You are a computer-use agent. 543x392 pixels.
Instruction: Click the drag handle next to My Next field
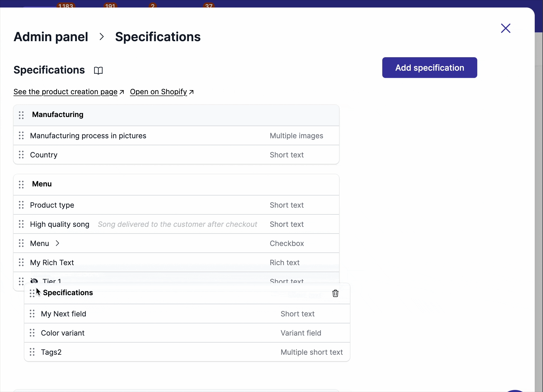coord(32,314)
